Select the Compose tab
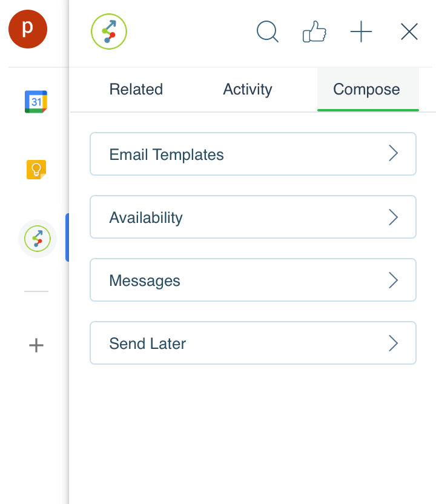 (x=368, y=90)
